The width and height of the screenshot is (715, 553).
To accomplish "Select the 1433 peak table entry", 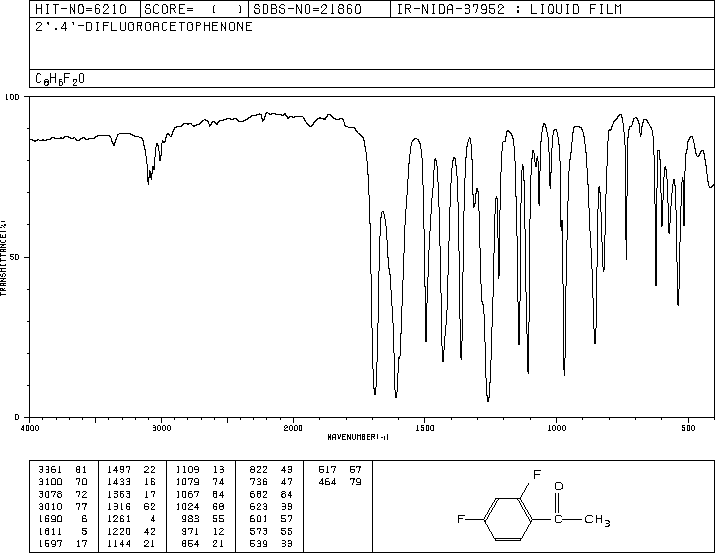I will pos(131,482).
